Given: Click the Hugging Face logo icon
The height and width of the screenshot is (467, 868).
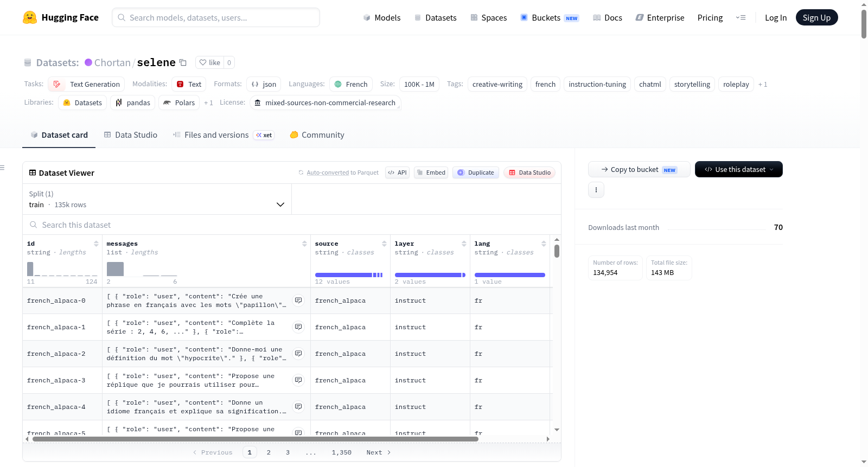Looking at the screenshot, I should [x=30, y=17].
